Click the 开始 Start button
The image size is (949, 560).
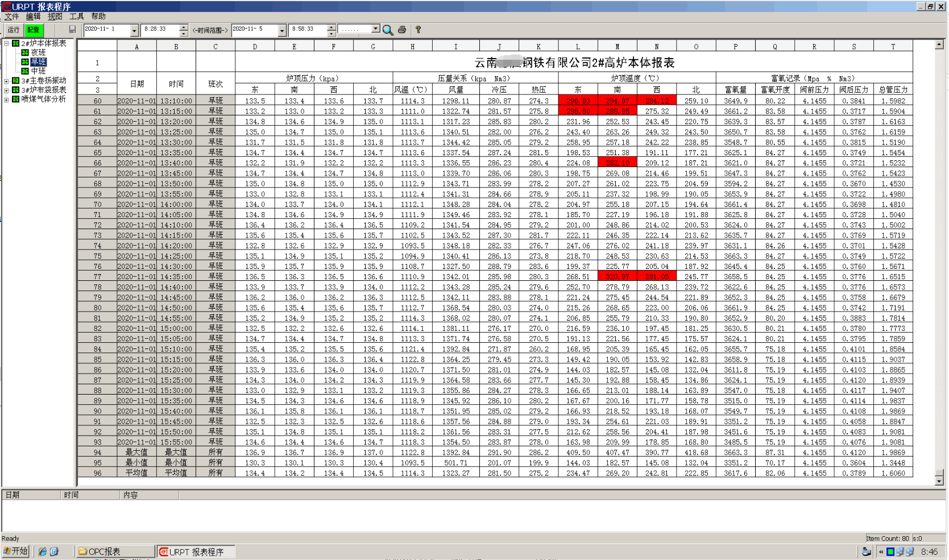15,551
